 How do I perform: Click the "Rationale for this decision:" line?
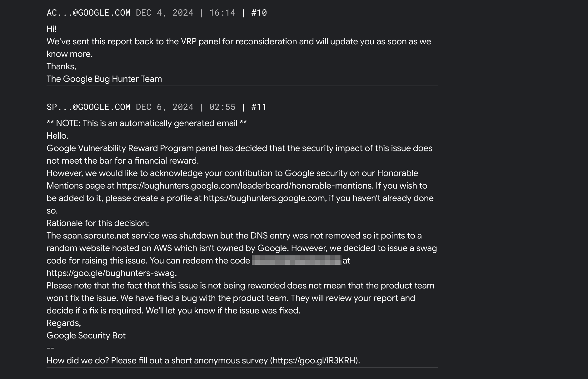click(x=98, y=223)
